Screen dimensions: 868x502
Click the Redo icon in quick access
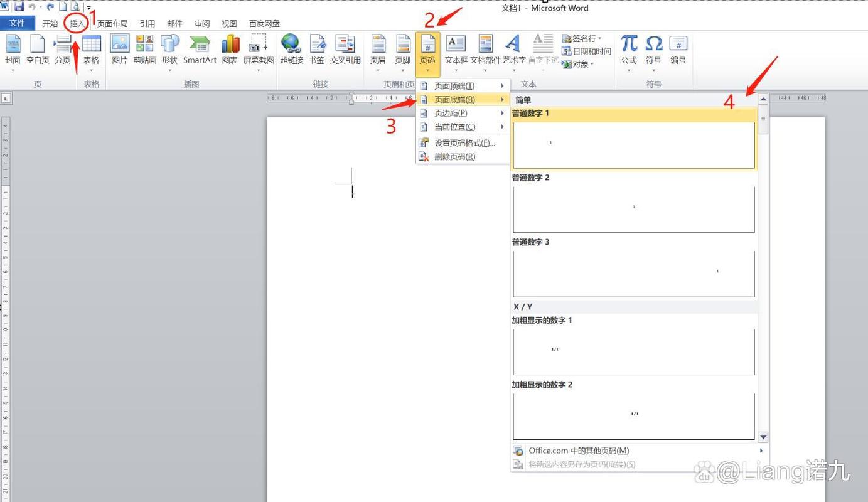(50, 6)
